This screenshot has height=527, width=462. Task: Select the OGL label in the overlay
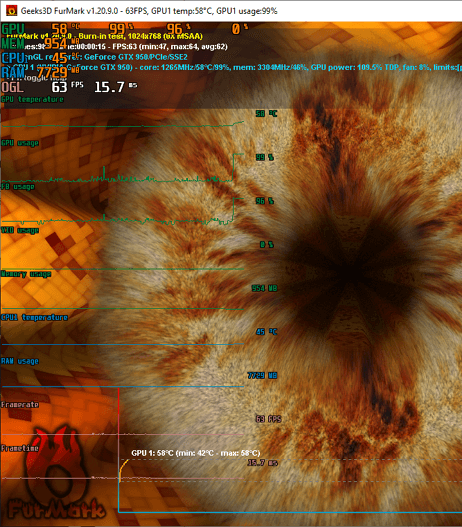coord(12,87)
